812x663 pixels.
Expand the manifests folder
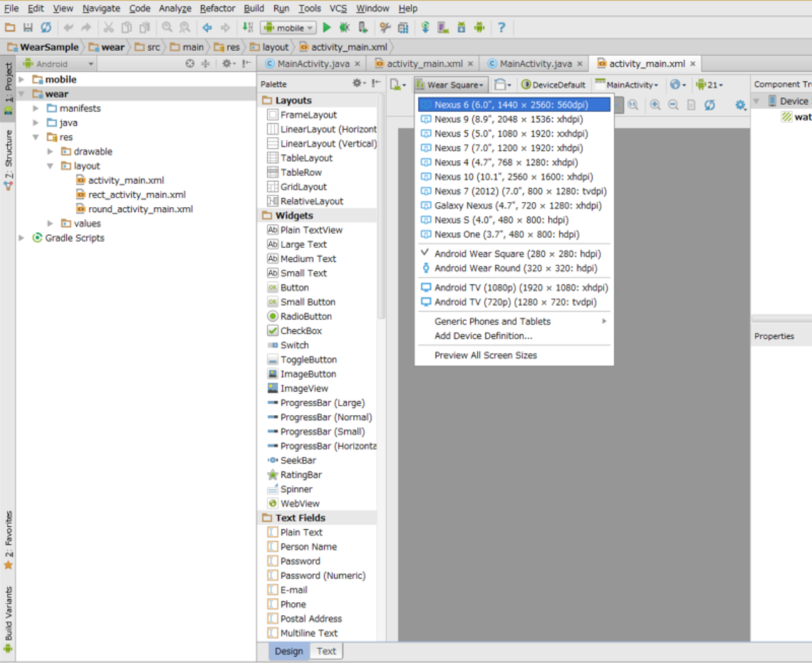tap(36, 108)
